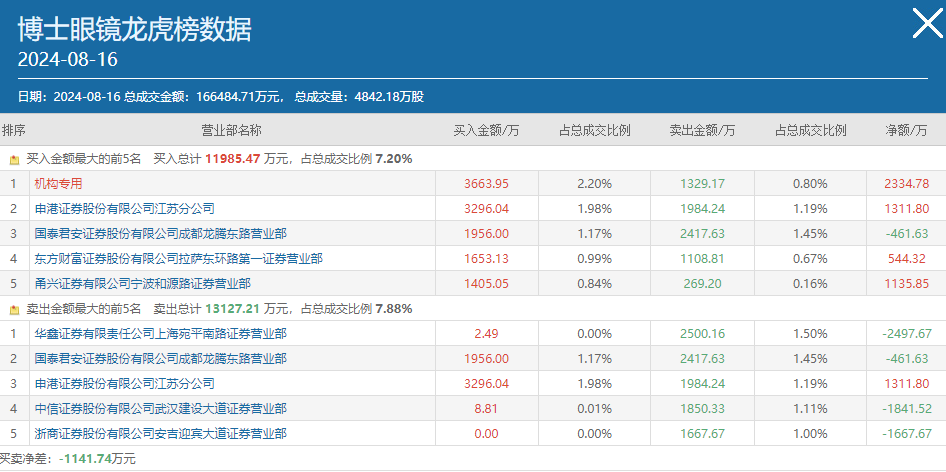This screenshot has width=946, height=472.
Task: Select the 0.80% ratio cell
Action: click(x=810, y=183)
